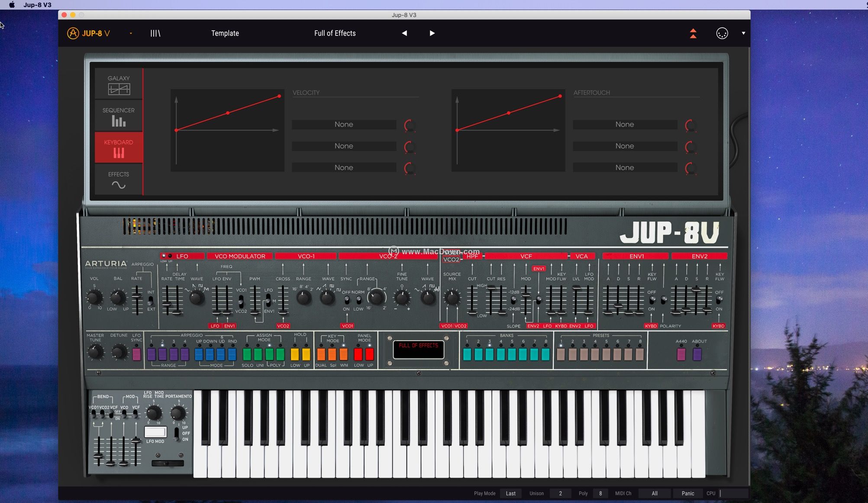This screenshot has height=503, width=868.
Task: Toggle the A440 tuning tone button
Action: (x=681, y=354)
